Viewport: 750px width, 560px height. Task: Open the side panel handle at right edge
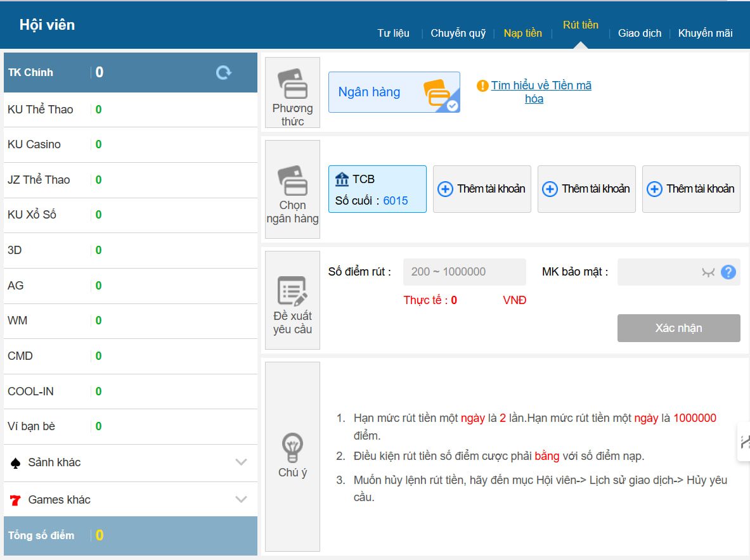pos(744,442)
